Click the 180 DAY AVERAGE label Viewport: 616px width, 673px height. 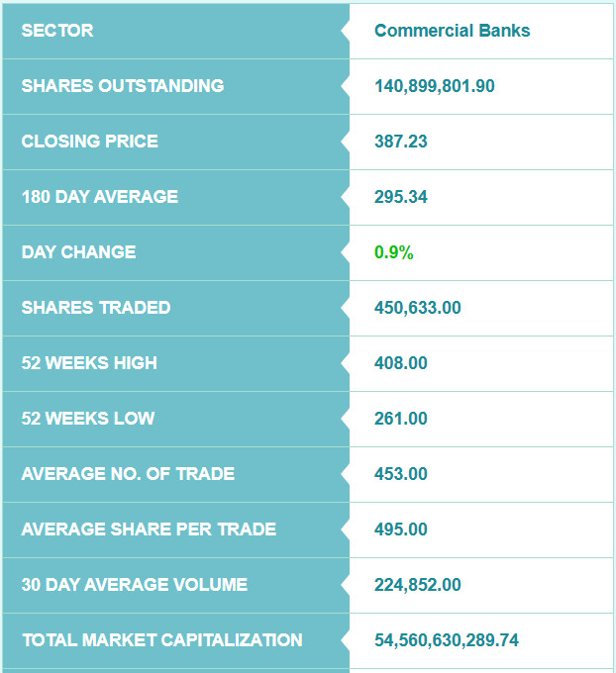coord(100,197)
